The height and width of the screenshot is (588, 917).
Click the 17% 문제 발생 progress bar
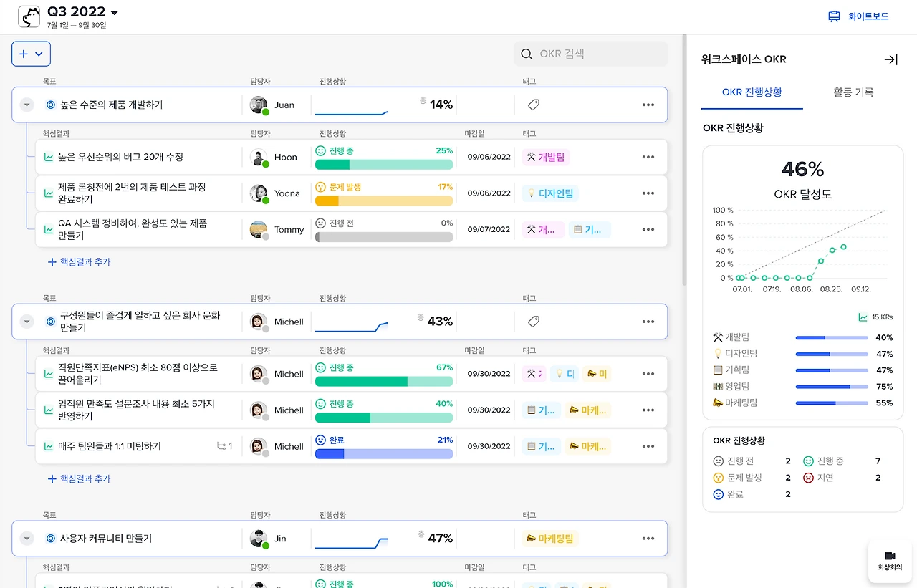[384, 201]
